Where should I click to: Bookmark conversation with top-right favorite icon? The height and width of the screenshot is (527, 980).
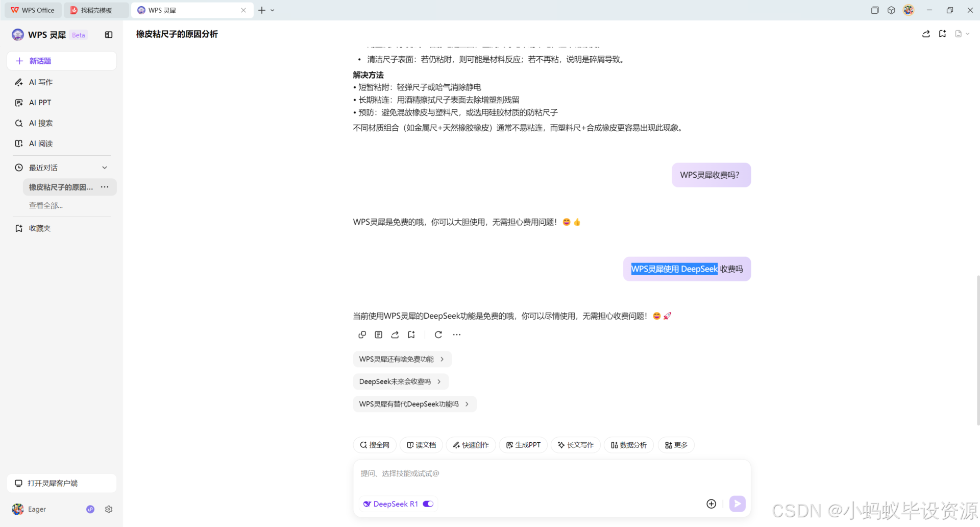(x=942, y=34)
